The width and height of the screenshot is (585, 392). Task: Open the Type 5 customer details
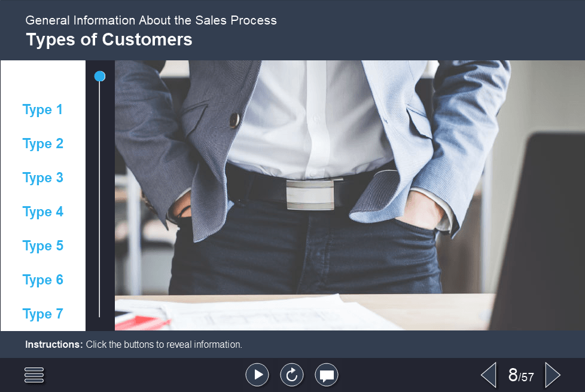pyautogui.click(x=42, y=246)
